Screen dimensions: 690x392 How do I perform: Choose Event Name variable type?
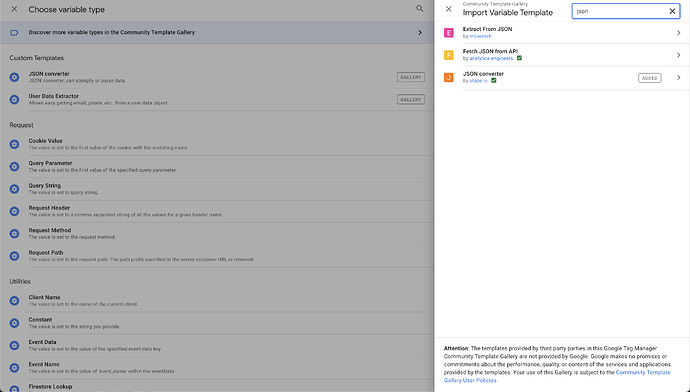[x=217, y=368]
